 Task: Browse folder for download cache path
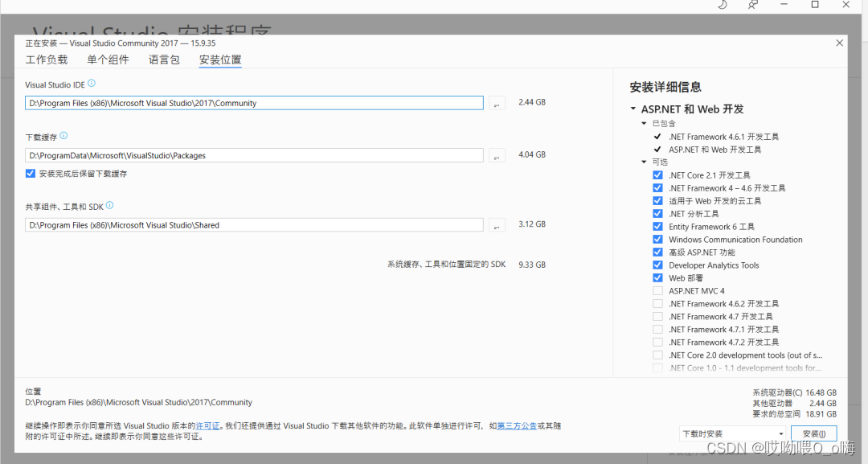coord(497,155)
